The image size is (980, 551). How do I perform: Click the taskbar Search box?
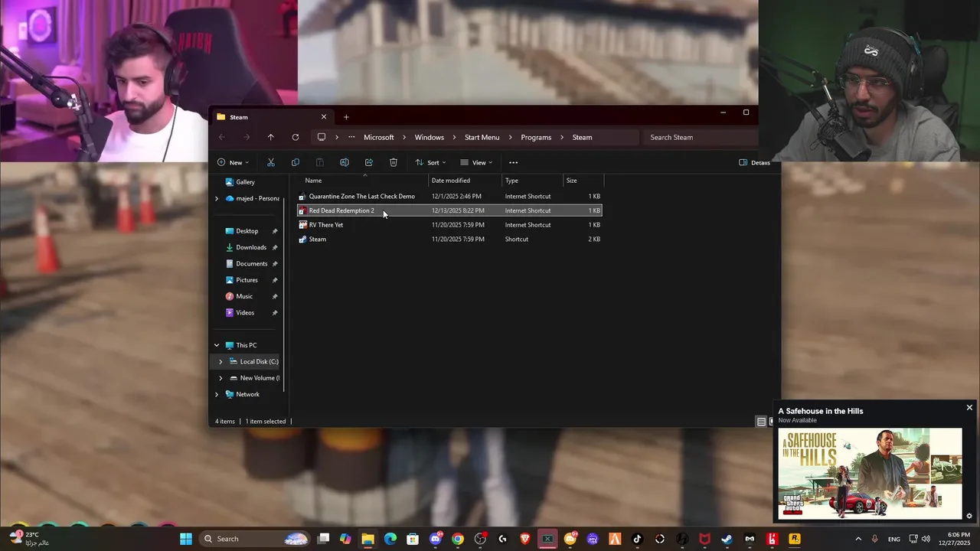click(x=256, y=539)
